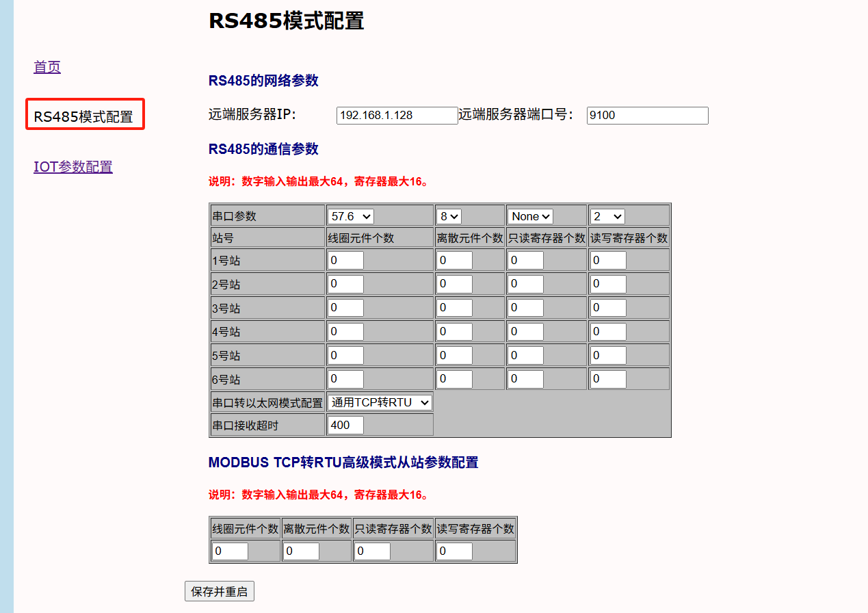Viewport: 868px width, 613px height.
Task: Click the slave 读写寄存器个数 field in bottom table
Action: pos(455,551)
